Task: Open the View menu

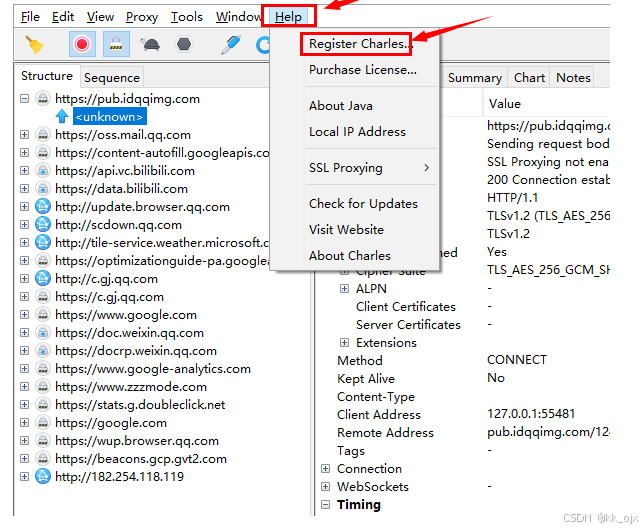Action: [100, 17]
